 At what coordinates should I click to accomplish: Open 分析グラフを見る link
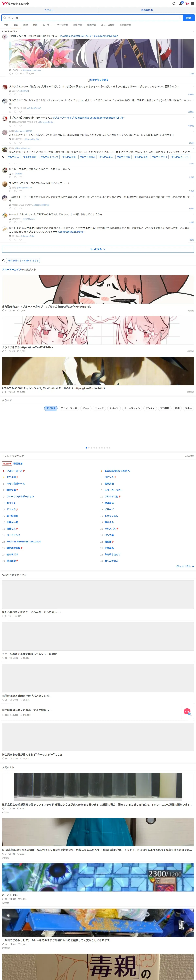(98, 80)
